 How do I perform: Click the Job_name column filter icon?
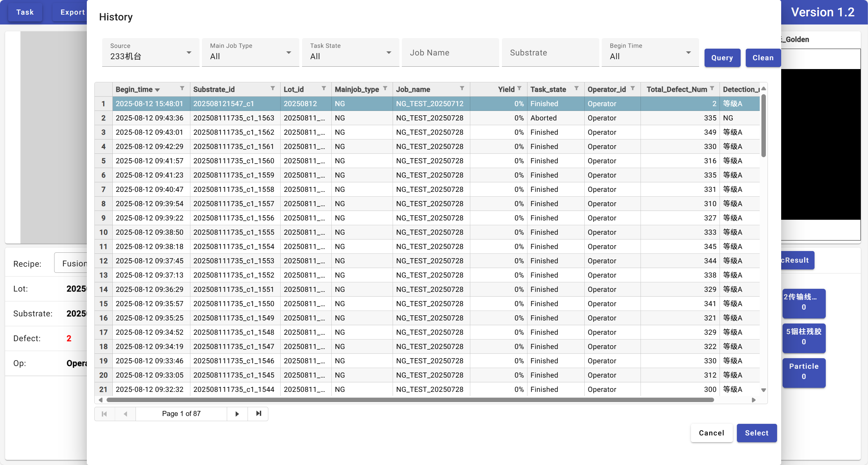[x=462, y=88]
